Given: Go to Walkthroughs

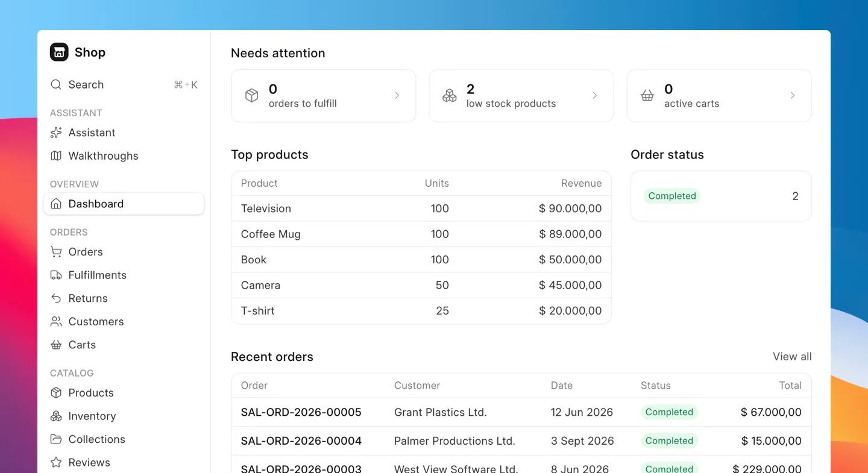Looking at the screenshot, I should coord(124,155).
